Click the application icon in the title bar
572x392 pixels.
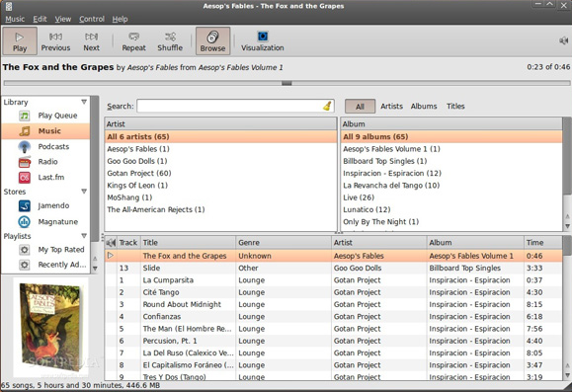click(8, 6)
